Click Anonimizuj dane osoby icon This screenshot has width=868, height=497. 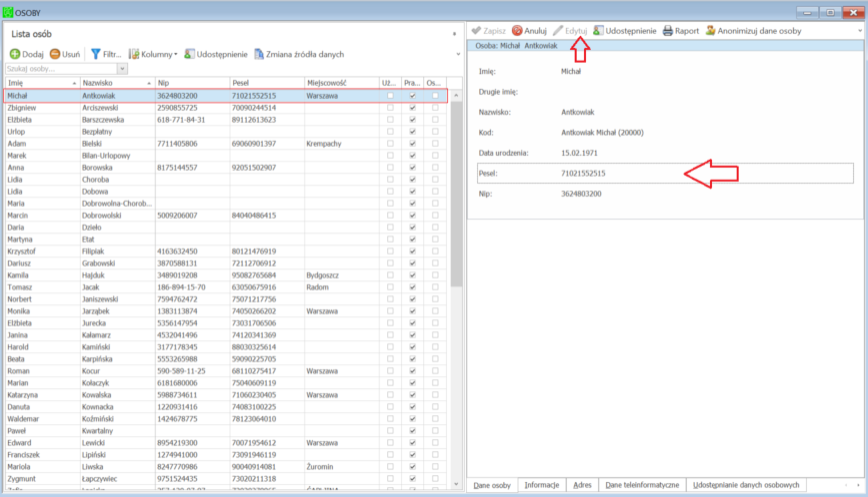click(711, 30)
